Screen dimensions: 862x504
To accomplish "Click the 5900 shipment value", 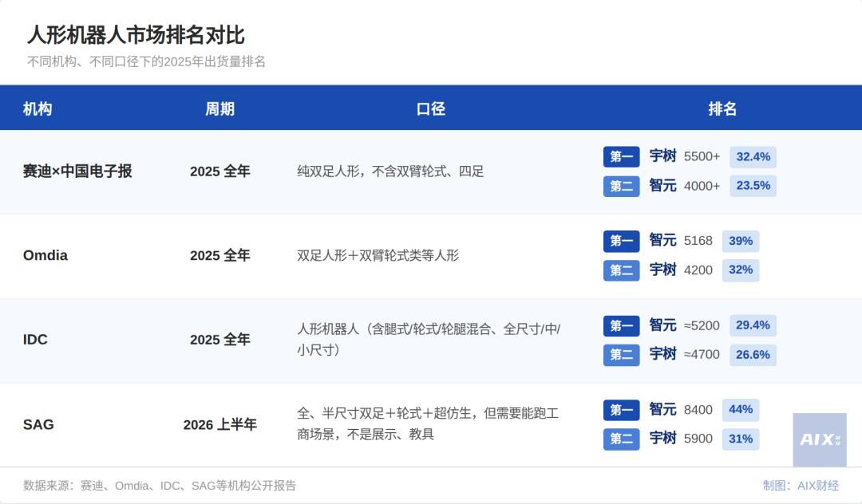I will tap(698, 439).
